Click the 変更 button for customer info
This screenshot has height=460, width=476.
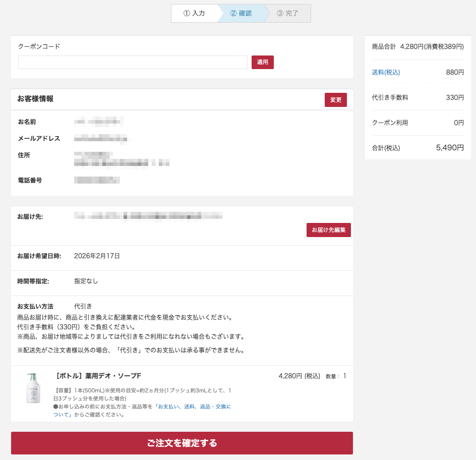[336, 100]
